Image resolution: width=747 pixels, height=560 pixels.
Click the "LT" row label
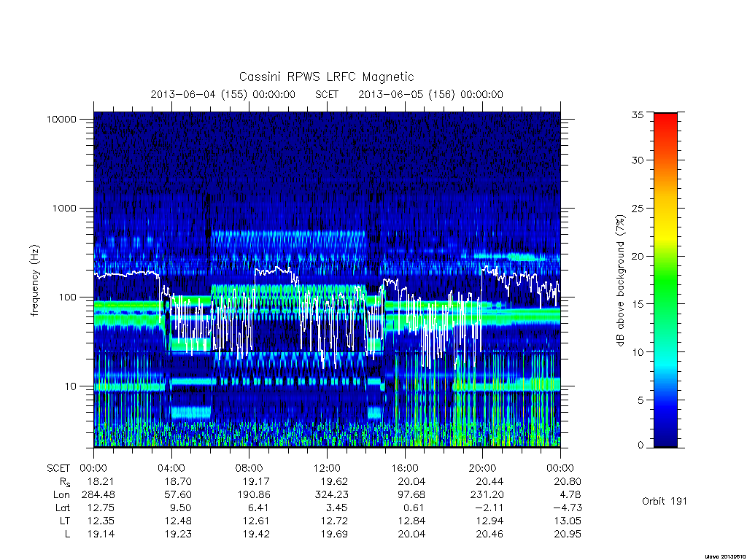click(x=65, y=521)
